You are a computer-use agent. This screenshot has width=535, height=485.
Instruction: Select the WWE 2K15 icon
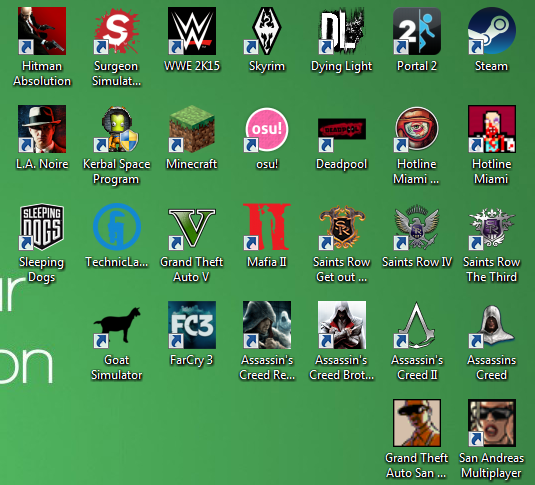click(x=192, y=31)
